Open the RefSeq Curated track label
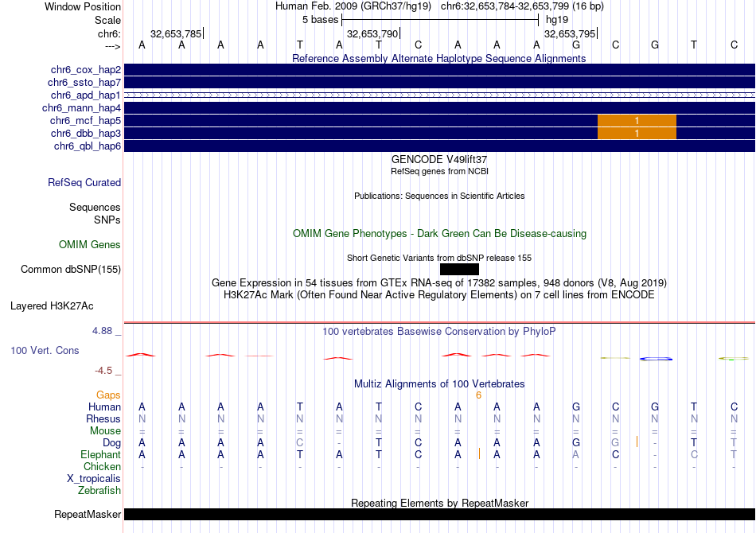 point(84,183)
